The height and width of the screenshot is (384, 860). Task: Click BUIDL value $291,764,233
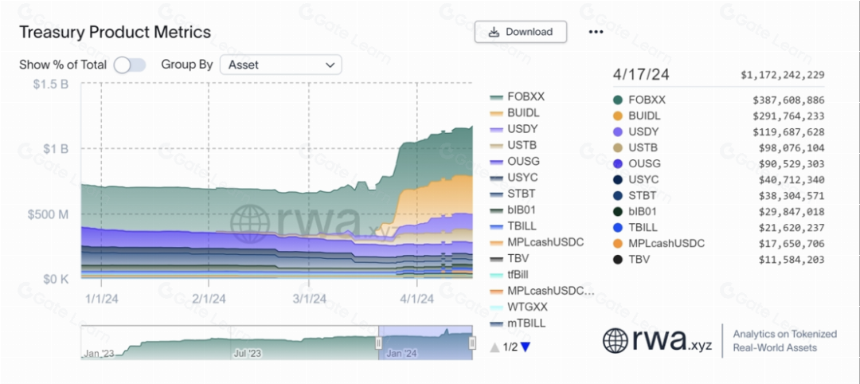789,116
